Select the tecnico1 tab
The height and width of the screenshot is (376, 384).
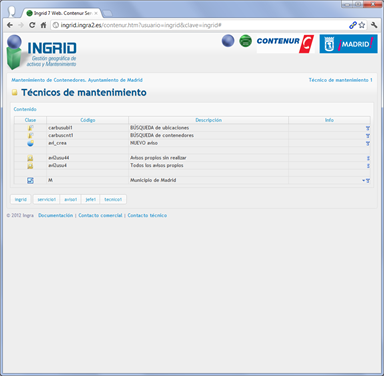point(113,199)
